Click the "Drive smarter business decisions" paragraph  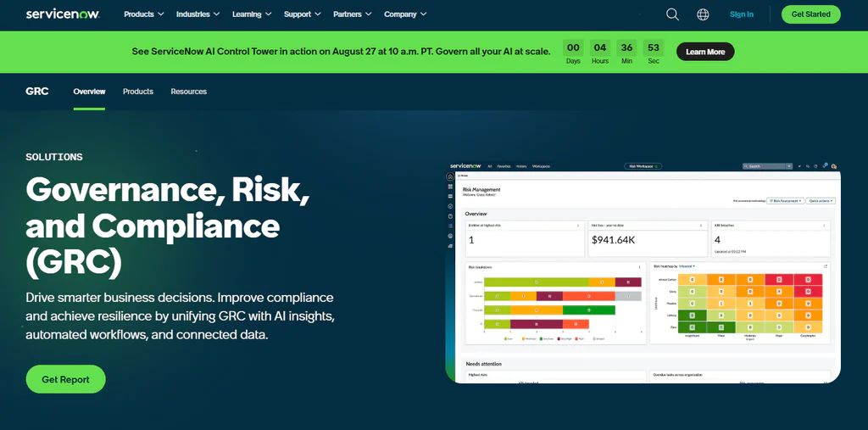click(181, 316)
